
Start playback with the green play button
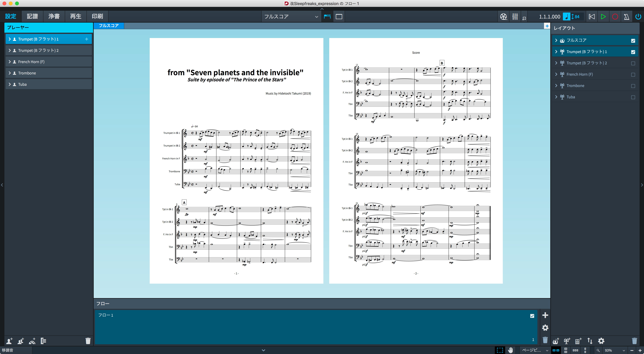tap(603, 16)
